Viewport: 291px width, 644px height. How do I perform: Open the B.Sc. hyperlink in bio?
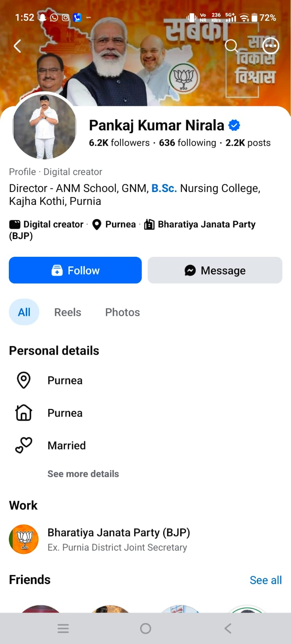point(164,188)
